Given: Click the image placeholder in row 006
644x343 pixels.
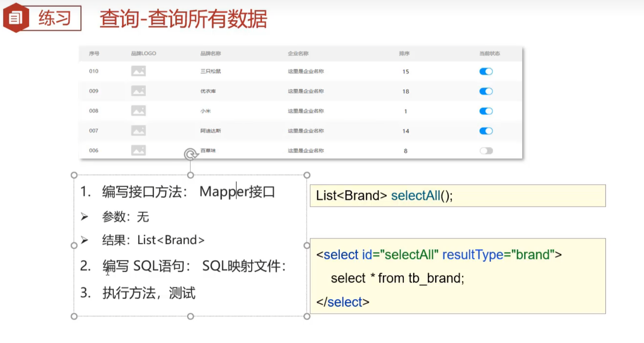Looking at the screenshot, I should 138,150.
